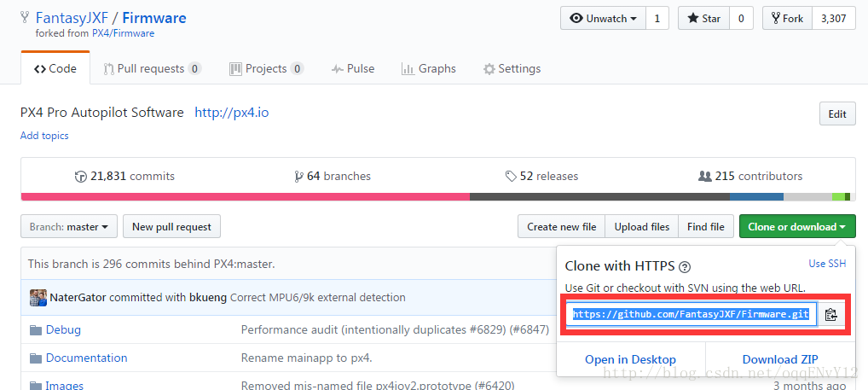Click the clone URL input field
The width and height of the screenshot is (868, 390).
pyautogui.click(x=692, y=315)
